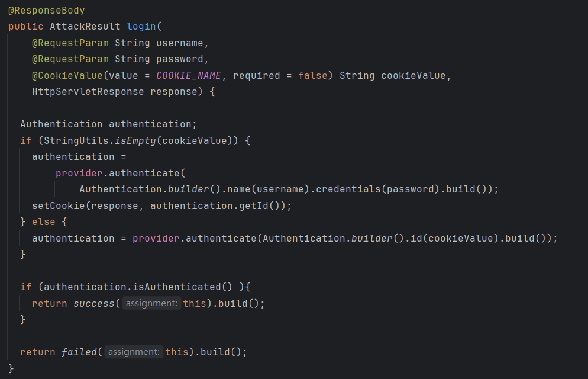Click the false value of required
Viewport: 588px width, 379px height.
pos(312,76)
